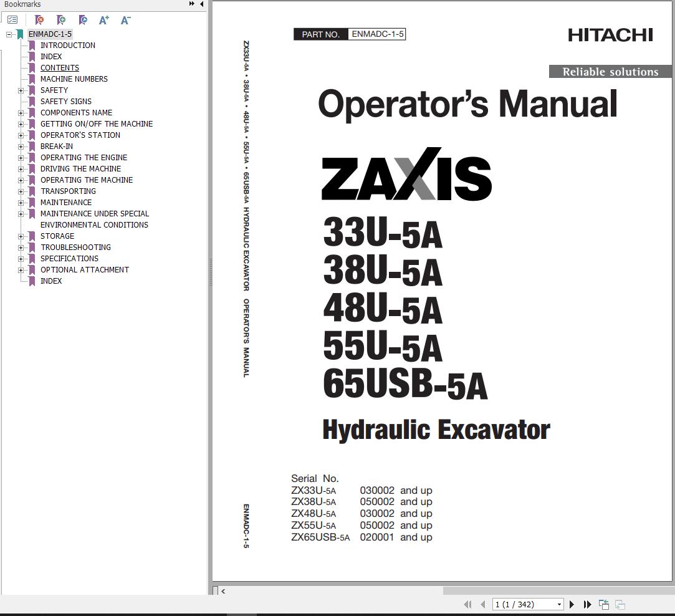Collapse the ENMADC-1-5 root bookmark
The width and height of the screenshot is (675, 616).
coord(9,34)
